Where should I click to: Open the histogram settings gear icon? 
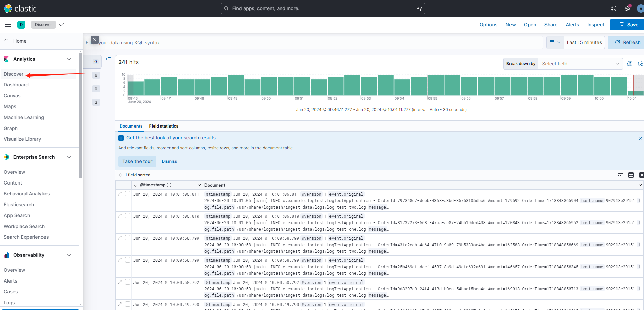(641, 63)
